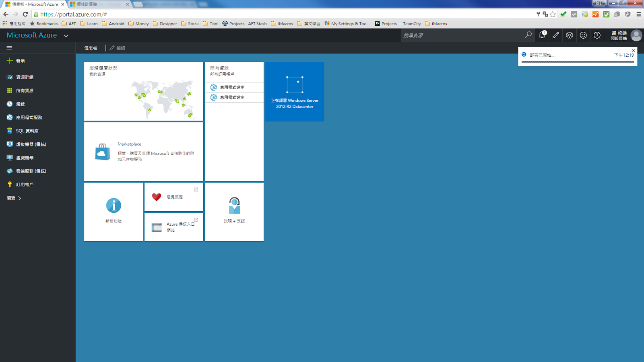Toggle the hamburger sidebar menu
The width and height of the screenshot is (644, 362).
(x=9, y=48)
